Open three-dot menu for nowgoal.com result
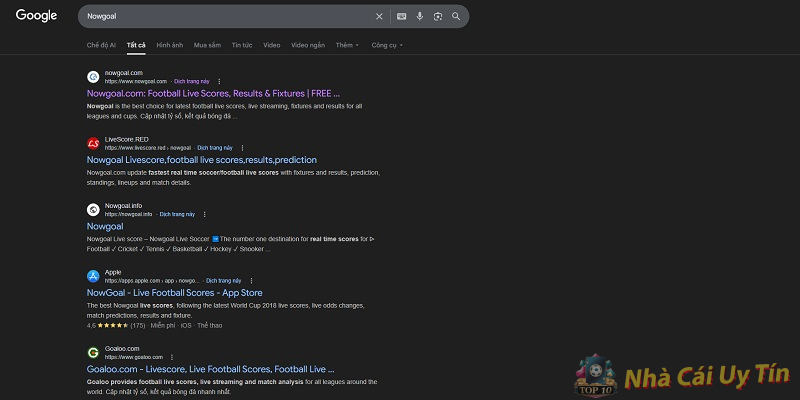Viewport: 800px width, 400px height. [x=219, y=80]
